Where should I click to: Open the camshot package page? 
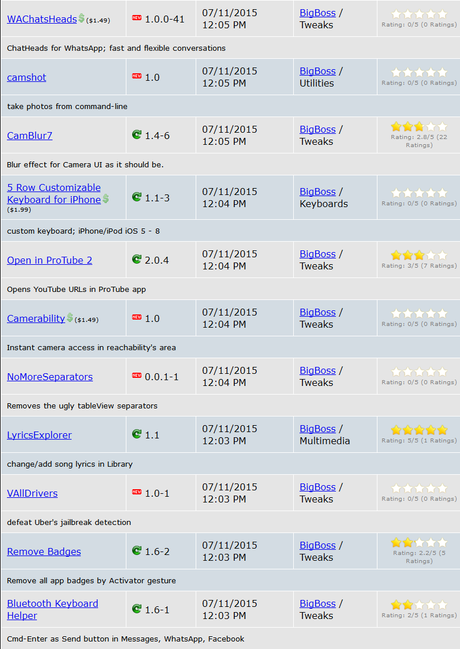26,77
